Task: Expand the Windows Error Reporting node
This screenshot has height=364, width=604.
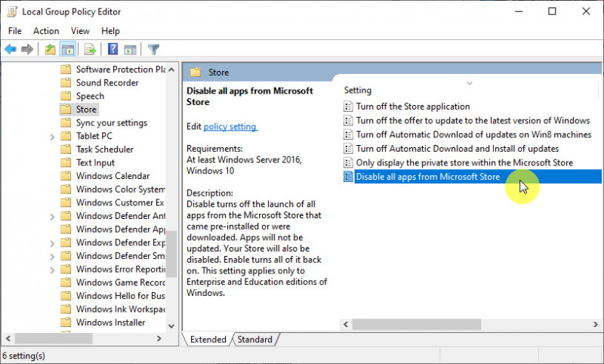Action: coord(52,270)
